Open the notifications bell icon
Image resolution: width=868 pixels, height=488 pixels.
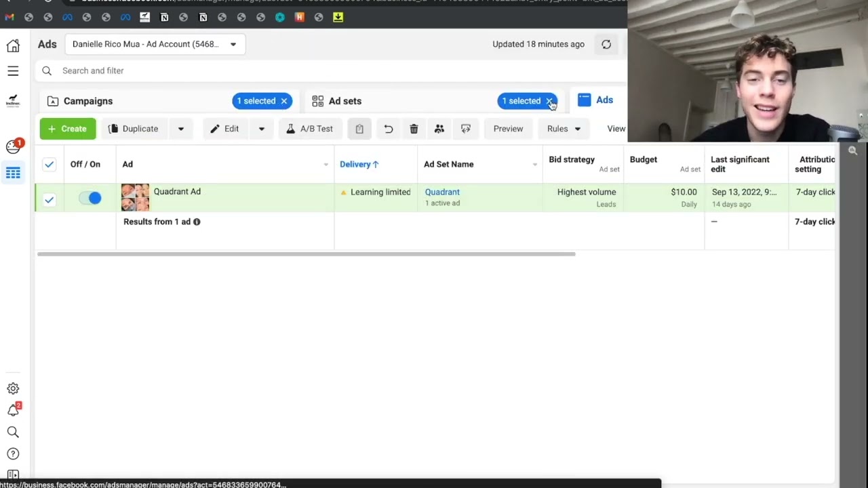pyautogui.click(x=13, y=410)
